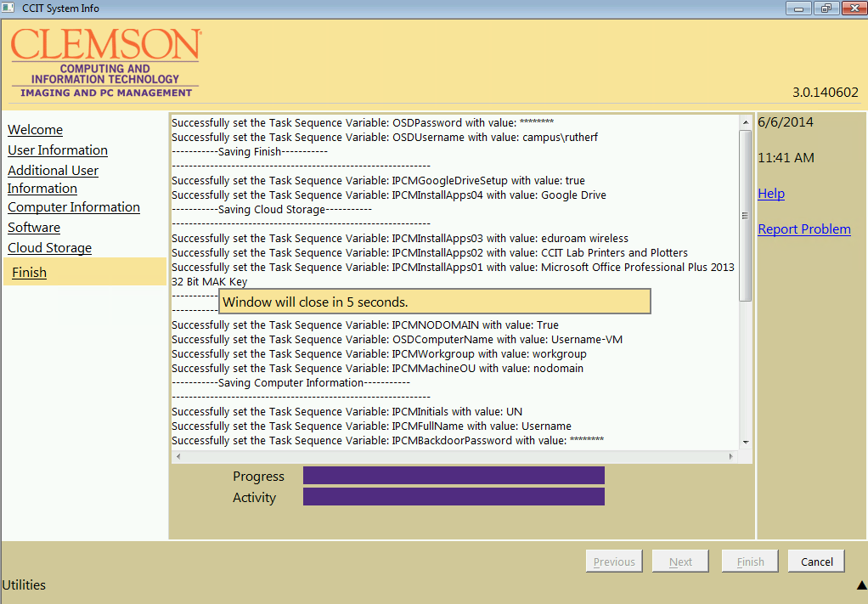This screenshot has height=604, width=868.
Task: Expand the Utilities panel triangle
Action: [x=861, y=584]
